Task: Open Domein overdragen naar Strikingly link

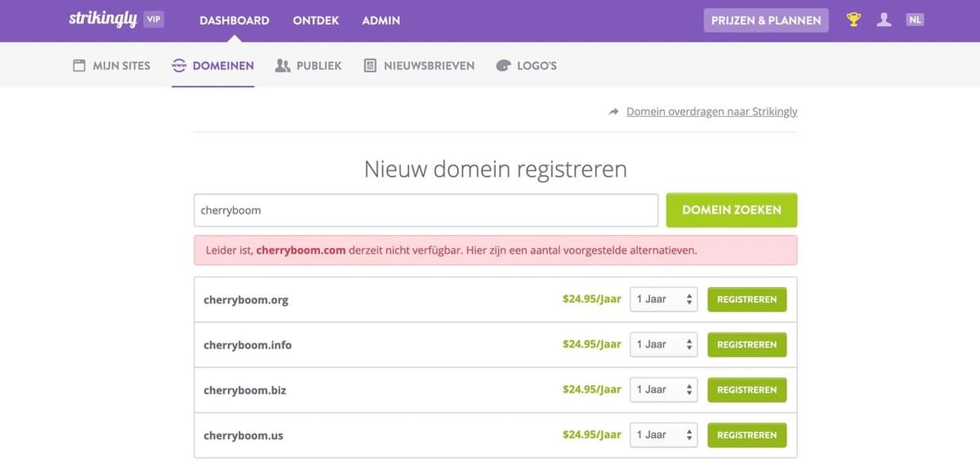Action: coord(711,111)
